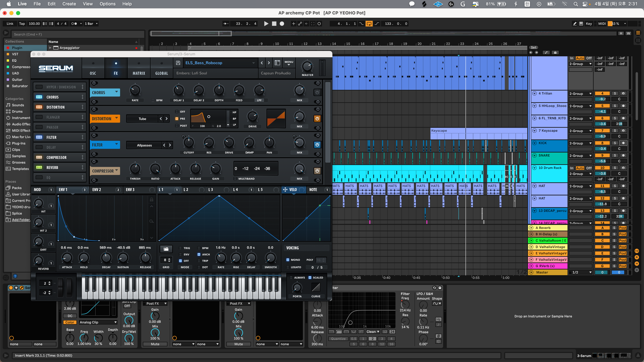Open the CHORUS effect type dropdown
The image size is (644, 362).
pos(105,93)
